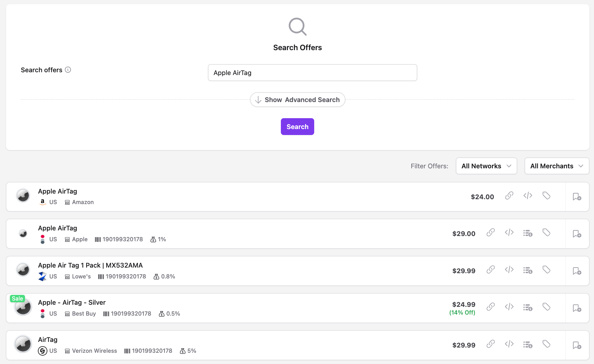Screen dimensions: 594x364
Task: Click the (14% Off) discount label
Action: click(x=462, y=313)
